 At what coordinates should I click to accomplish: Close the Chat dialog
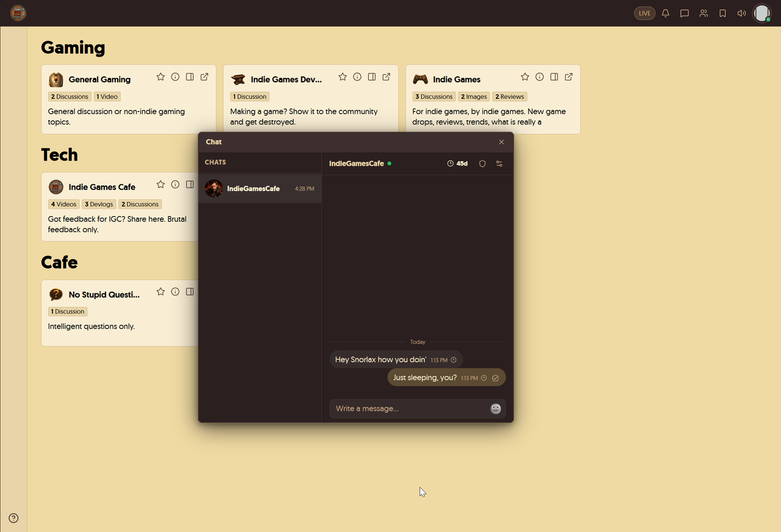click(x=502, y=142)
